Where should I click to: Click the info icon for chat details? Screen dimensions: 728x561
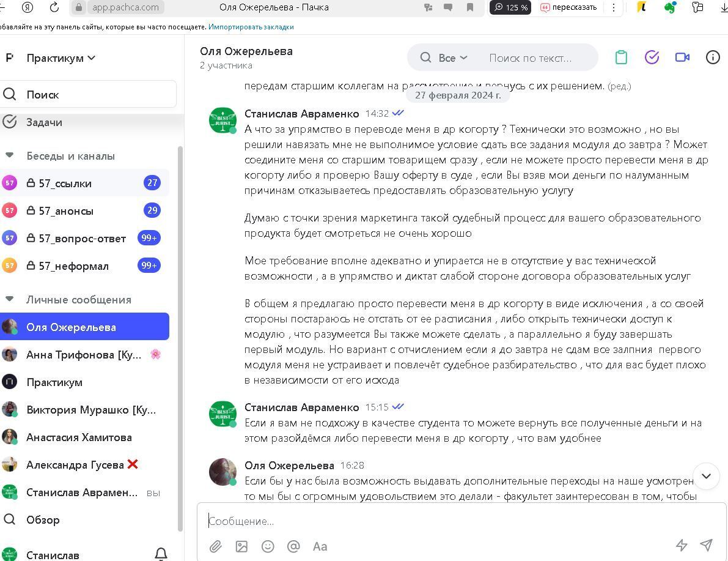coord(713,57)
